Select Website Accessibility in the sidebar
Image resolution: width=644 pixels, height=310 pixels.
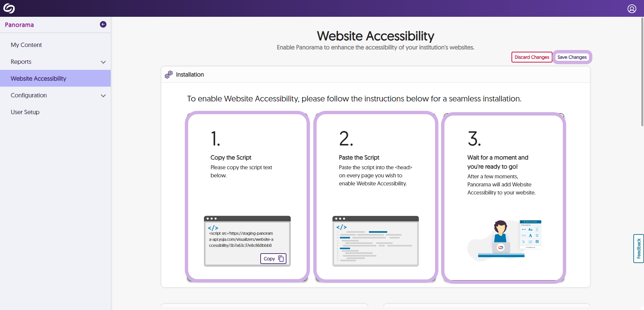click(x=55, y=78)
